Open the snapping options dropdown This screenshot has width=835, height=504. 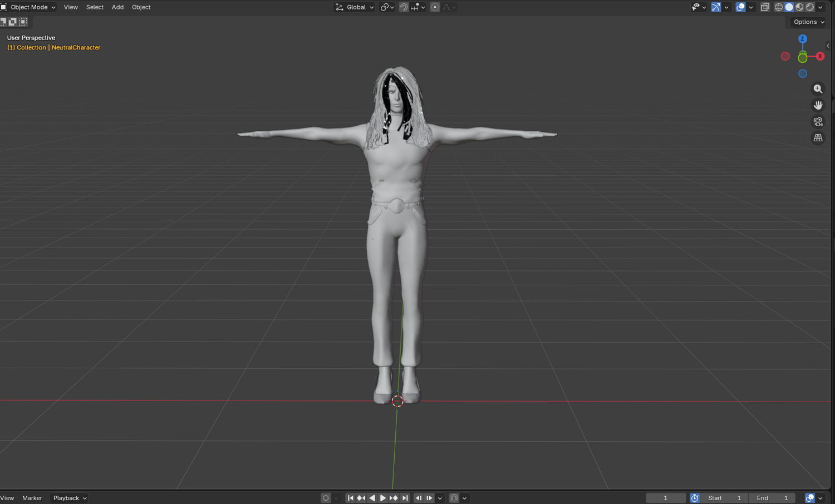[x=417, y=7]
